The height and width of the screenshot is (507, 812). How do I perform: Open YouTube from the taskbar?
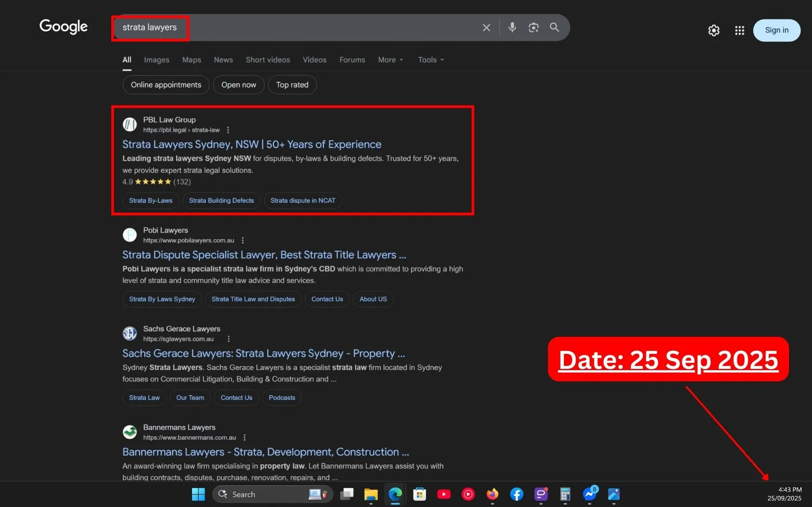[x=443, y=494]
